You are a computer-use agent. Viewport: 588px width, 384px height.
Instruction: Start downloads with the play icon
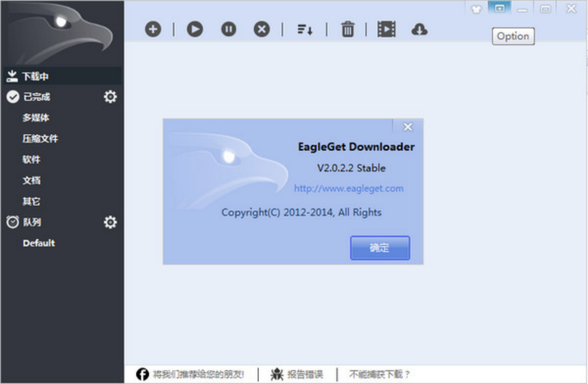194,29
